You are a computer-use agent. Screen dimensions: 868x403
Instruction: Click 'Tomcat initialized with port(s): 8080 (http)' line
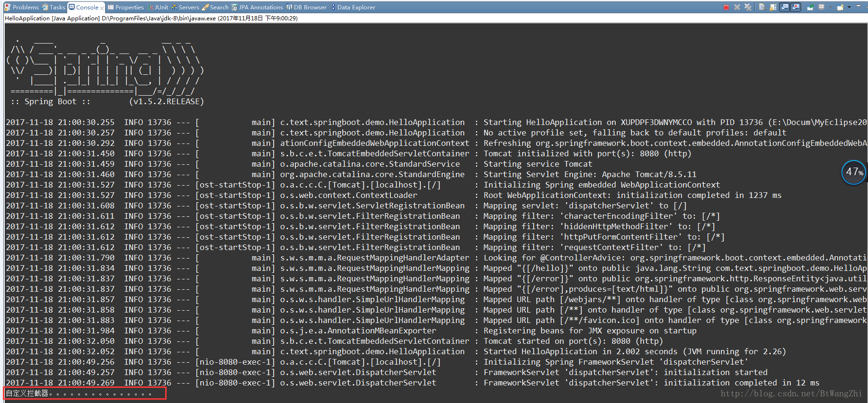[587, 153]
